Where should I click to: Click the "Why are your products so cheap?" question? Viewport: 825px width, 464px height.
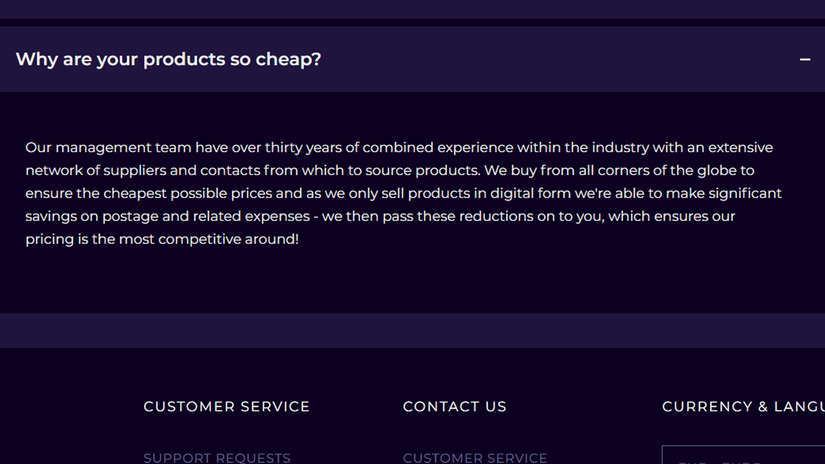coord(168,59)
